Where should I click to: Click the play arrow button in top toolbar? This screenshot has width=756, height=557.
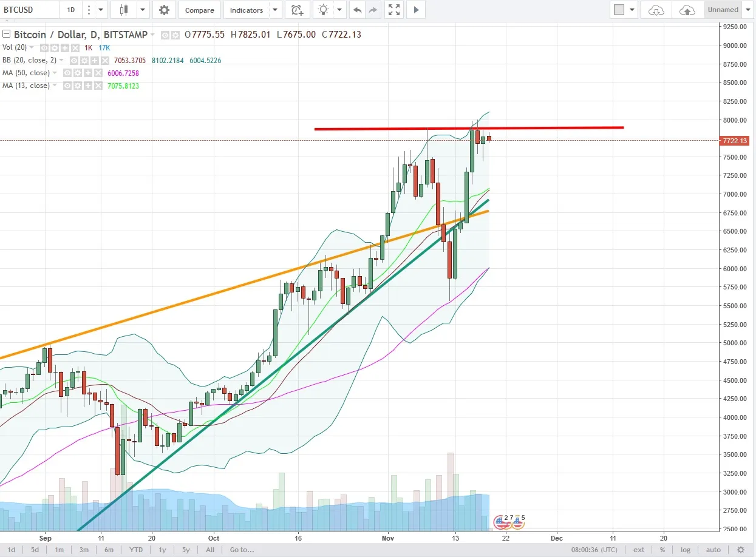[x=416, y=10]
